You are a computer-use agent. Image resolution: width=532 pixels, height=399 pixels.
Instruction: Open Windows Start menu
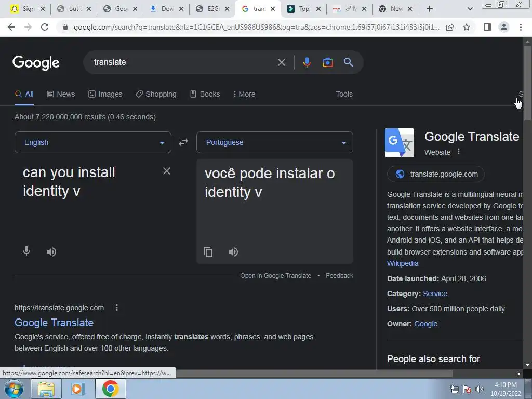point(14,389)
